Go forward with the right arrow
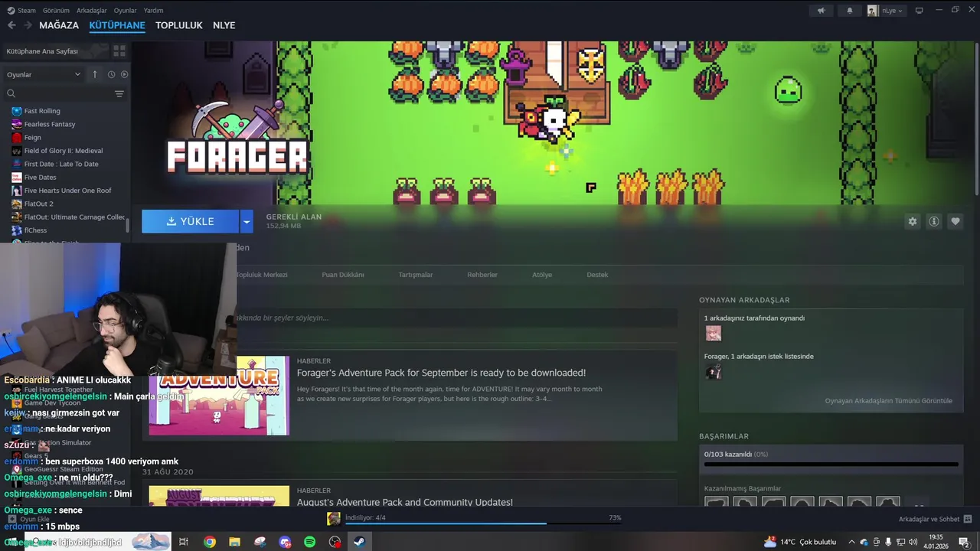The height and width of the screenshot is (551, 980). [28, 25]
